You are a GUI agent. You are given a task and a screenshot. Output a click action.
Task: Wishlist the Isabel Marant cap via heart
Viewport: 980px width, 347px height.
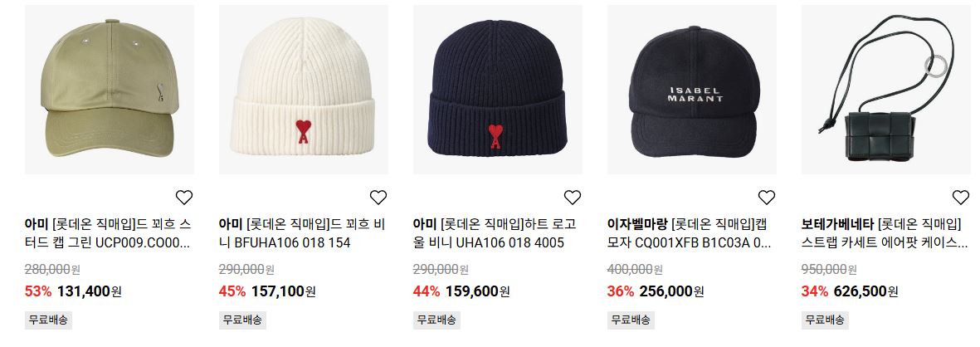click(x=766, y=198)
